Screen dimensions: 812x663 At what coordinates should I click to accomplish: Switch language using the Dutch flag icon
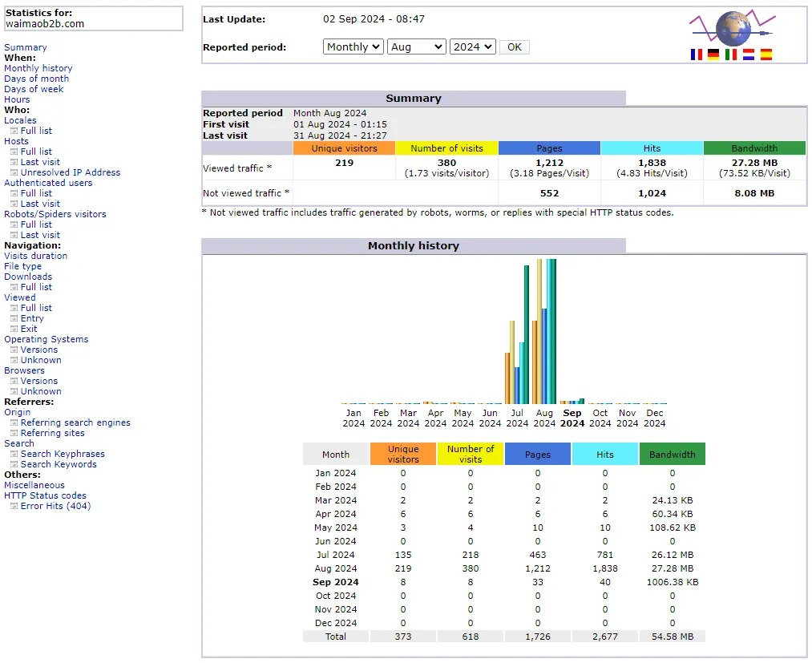tap(747, 54)
